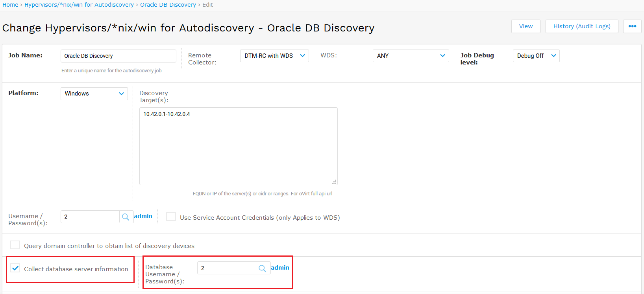
Task: Click admin link next to Username/Password
Action: pyautogui.click(x=143, y=216)
